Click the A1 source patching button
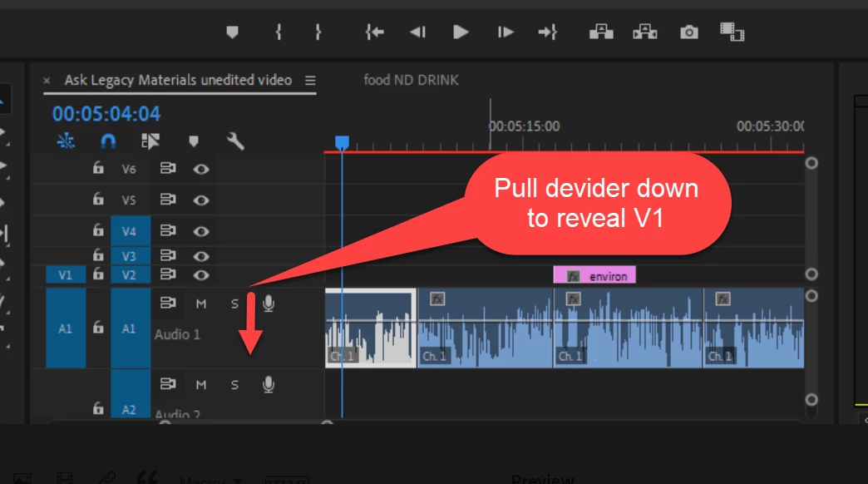 (x=66, y=328)
